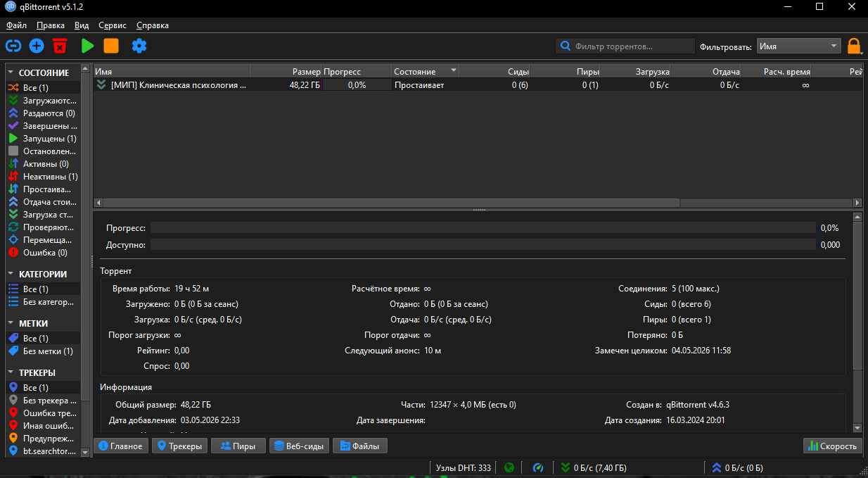Switch to the Веб-сиды tab
This screenshot has width=868, height=478.
pyautogui.click(x=299, y=446)
